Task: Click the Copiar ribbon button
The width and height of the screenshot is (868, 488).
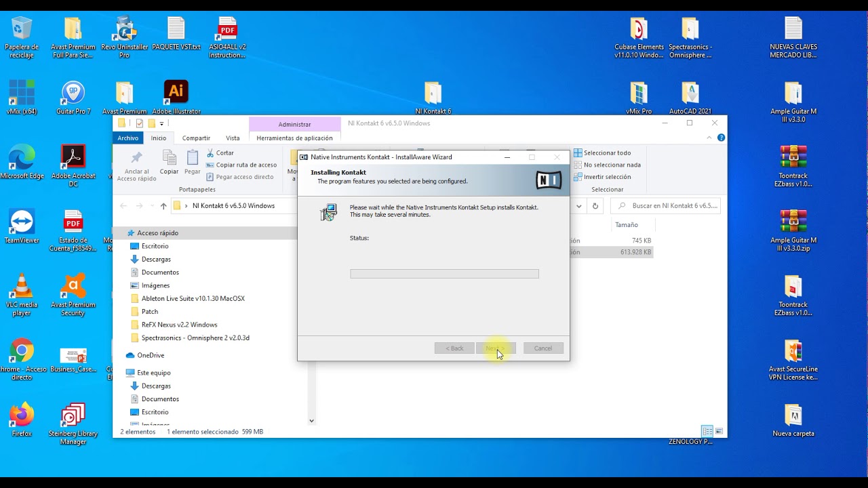Action: pos(169,163)
